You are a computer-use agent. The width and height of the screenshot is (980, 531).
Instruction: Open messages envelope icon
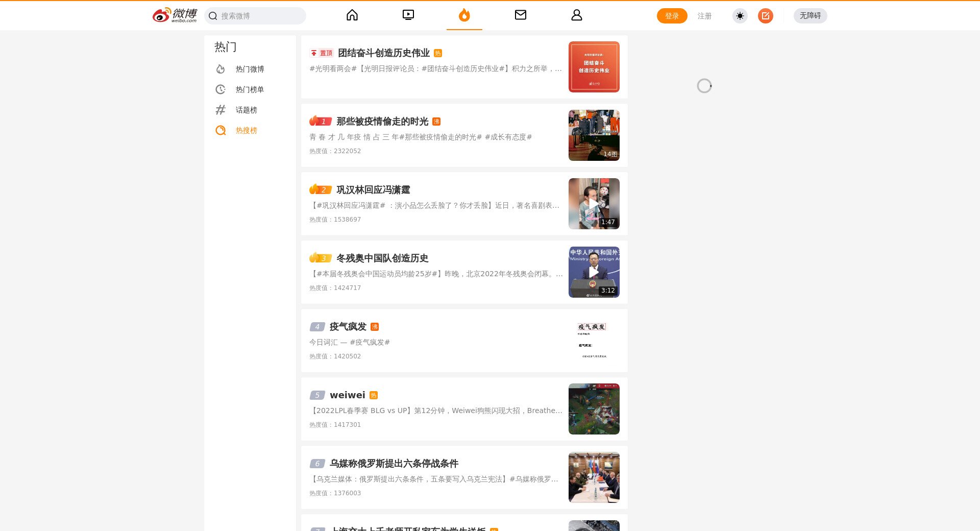pyautogui.click(x=521, y=15)
